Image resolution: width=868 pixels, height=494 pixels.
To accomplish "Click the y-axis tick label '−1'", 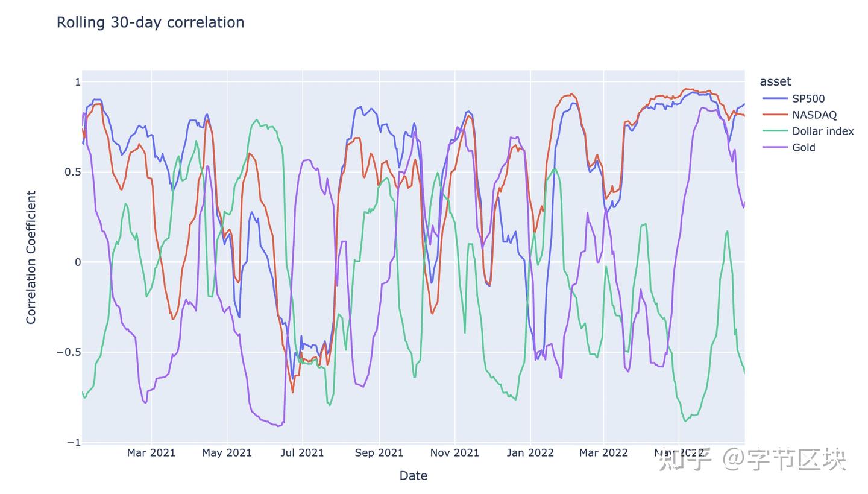I will point(74,443).
